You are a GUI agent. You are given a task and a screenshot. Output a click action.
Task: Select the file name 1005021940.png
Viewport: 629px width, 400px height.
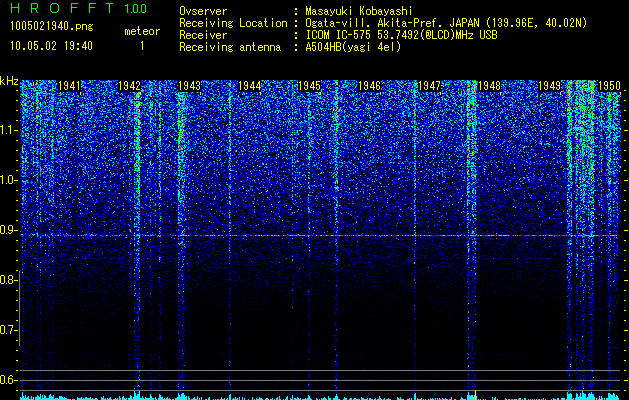pyautogui.click(x=52, y=26)
